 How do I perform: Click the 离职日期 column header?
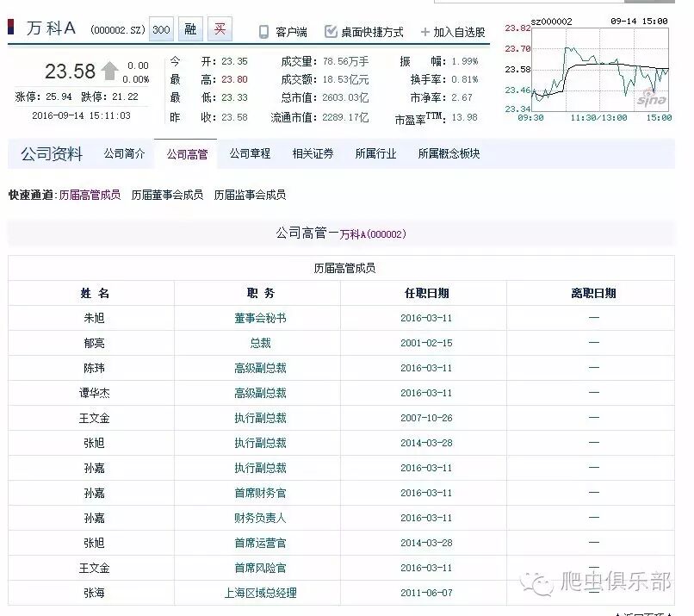[x=593, y=293]
